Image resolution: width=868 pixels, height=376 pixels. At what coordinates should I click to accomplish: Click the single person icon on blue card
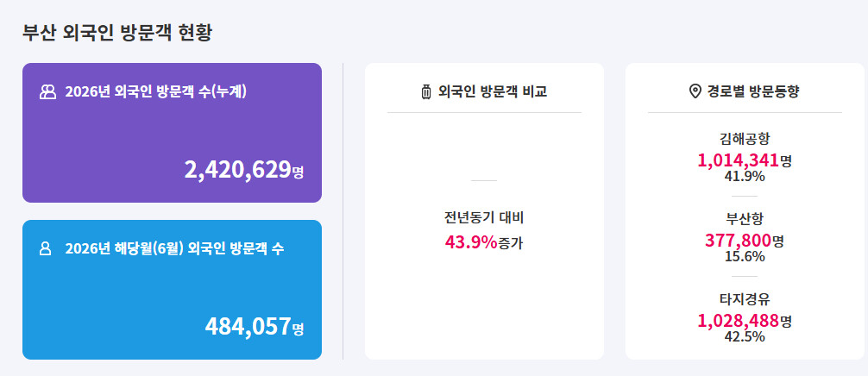click(46, 249)
